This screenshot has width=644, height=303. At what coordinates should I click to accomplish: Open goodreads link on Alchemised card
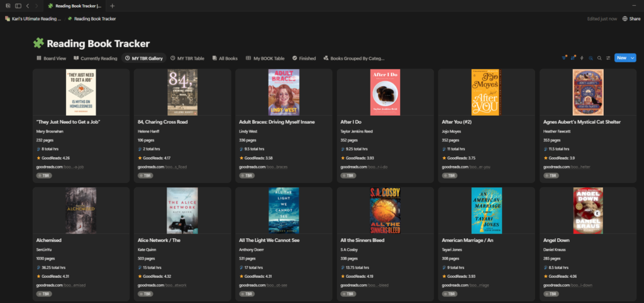[61, 285]
